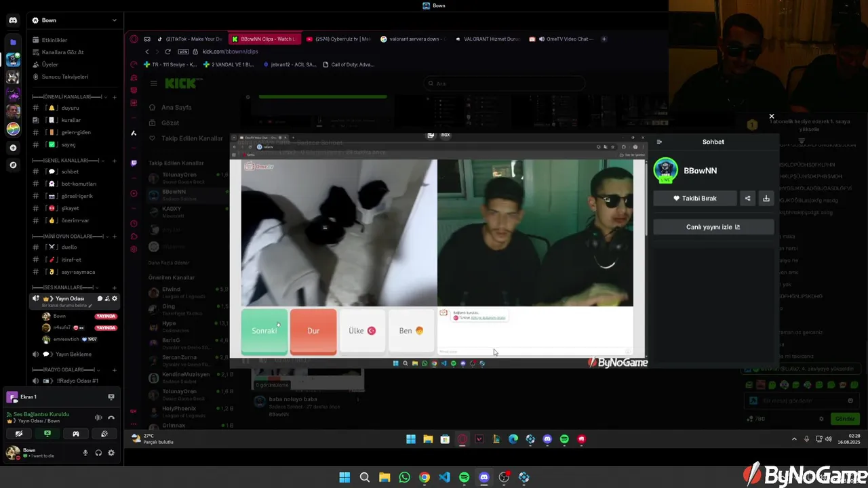Toggle camera in Discord voice panel

click(x=19, y=434)
